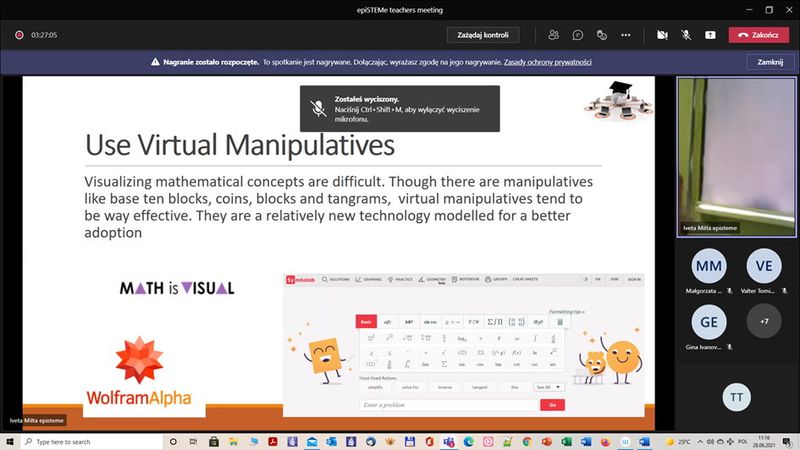Screen dimensions: 800x450
Task: Select the red Basic tab in Symbolab keypad
Action: 366,321
